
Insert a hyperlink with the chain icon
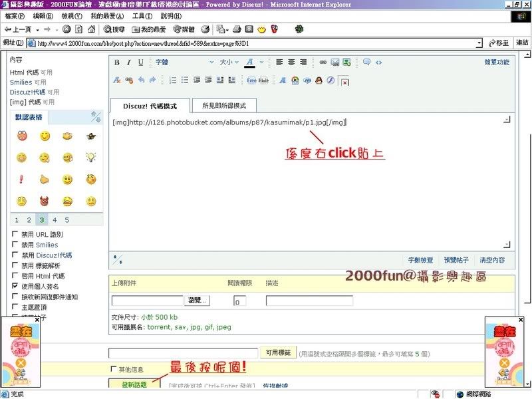[x=323, y=63]
